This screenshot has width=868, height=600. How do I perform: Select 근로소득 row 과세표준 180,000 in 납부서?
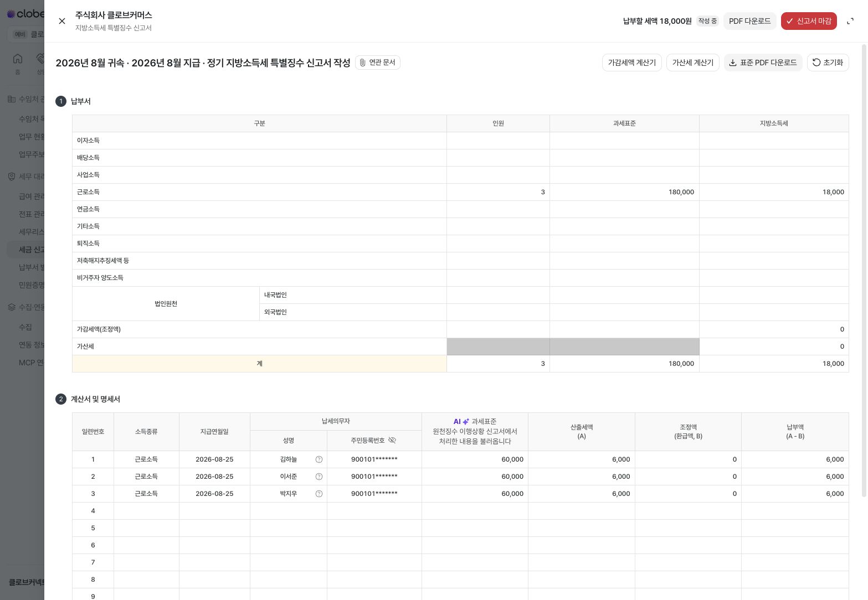[624, 192]
